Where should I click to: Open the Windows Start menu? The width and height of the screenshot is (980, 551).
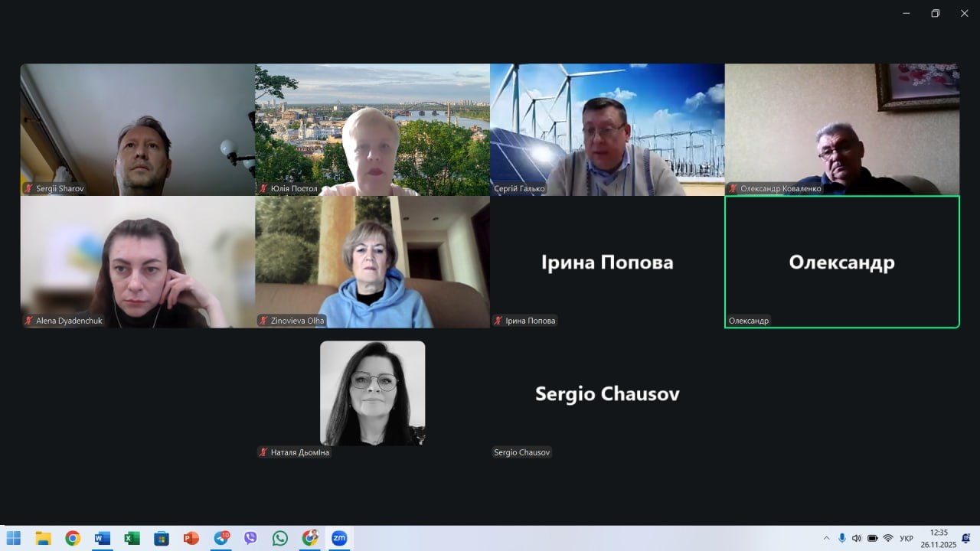coord(14,538)
